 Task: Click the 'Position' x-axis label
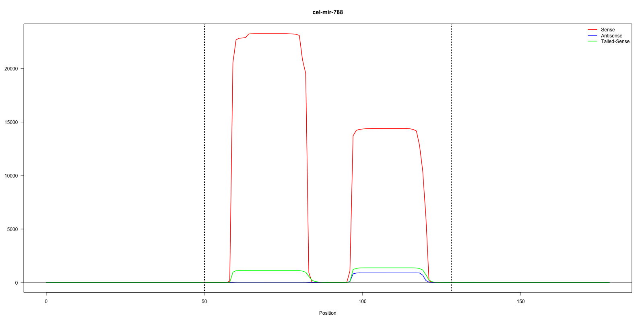tap(328, 313)
